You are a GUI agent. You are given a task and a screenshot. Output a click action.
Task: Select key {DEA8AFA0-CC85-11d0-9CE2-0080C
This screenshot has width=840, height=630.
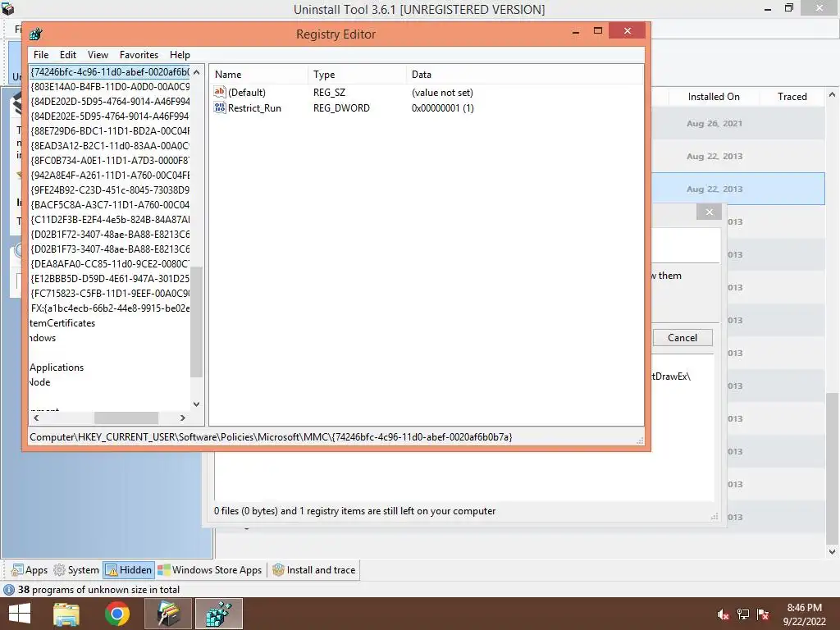[110, 263]
